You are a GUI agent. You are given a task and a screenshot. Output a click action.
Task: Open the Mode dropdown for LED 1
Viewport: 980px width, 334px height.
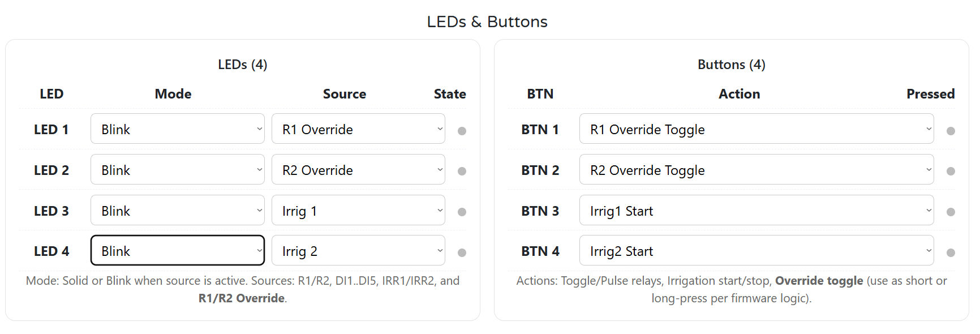click(x=177, y=129)
